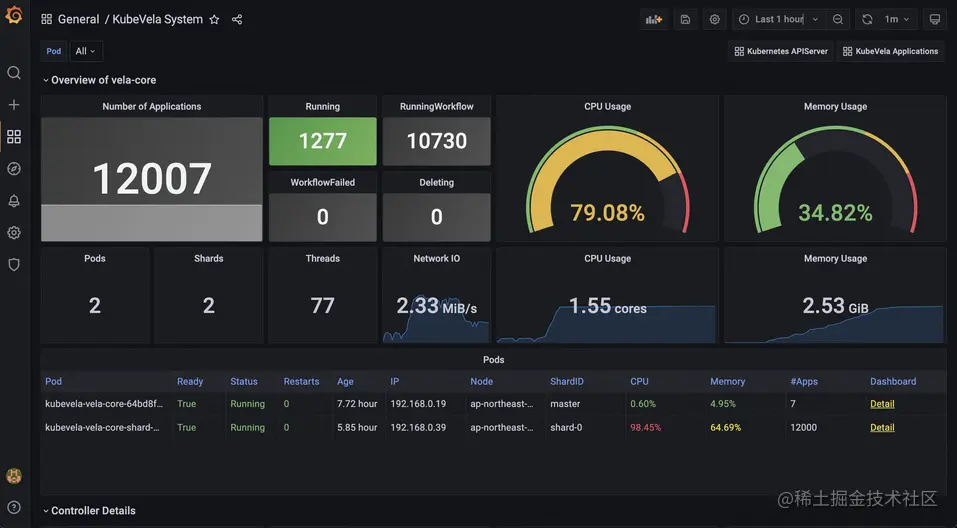Click the Add panel icon
Viewport: 957px width, 528px height.
click(x=654, y=20)
